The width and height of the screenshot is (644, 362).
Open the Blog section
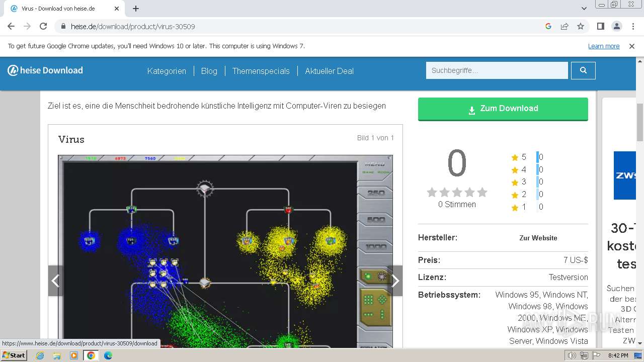pos(209,71)
